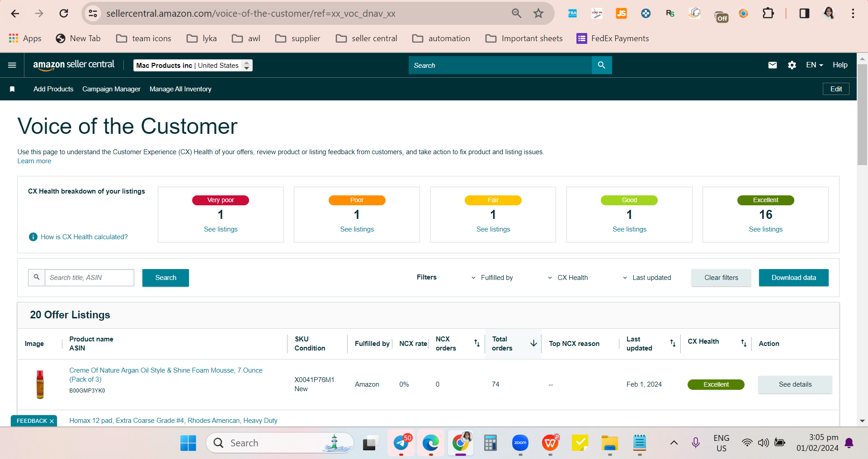Click the Search title, ASIN input field
Image resolution: width=868 pixels, height=459 pixels.
(x=90, y=278)
